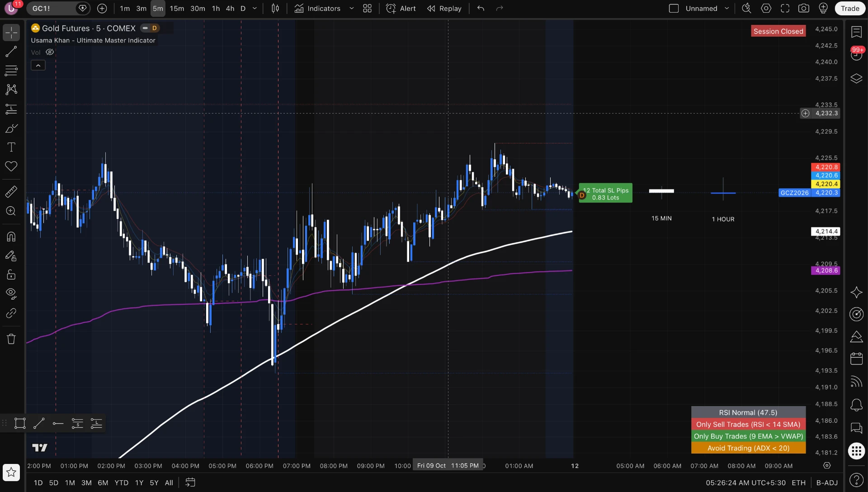This screenshot has height=492, width=868.
Task: Expand the timeframe interval dropdown
Action: 255,8
